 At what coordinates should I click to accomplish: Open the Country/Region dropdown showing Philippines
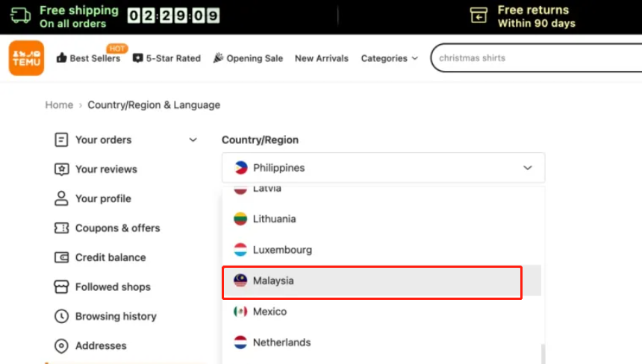click(383, 168)
